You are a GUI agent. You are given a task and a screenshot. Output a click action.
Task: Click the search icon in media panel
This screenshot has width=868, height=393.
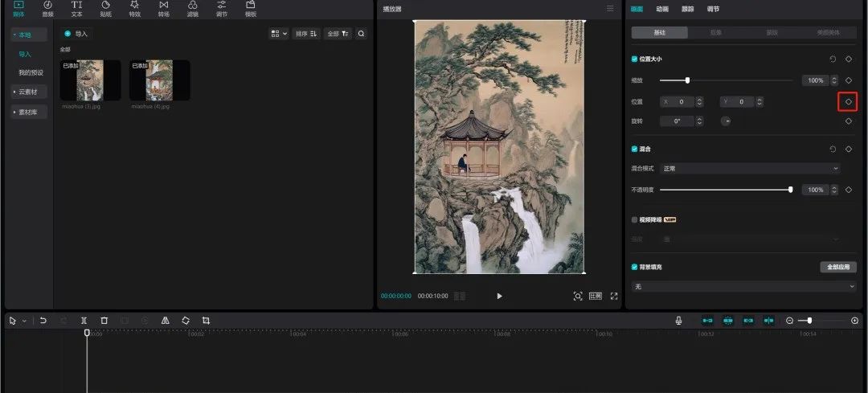[x=361, y=34]
